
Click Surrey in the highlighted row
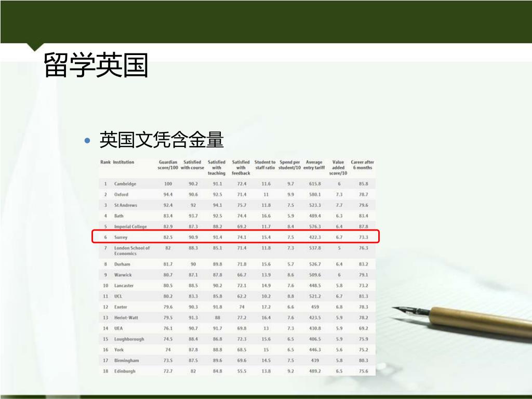click(x=121, y=237)
